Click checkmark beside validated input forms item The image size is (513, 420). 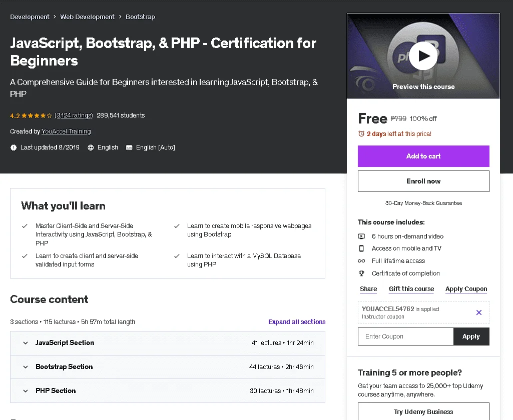tap(25, 256)
